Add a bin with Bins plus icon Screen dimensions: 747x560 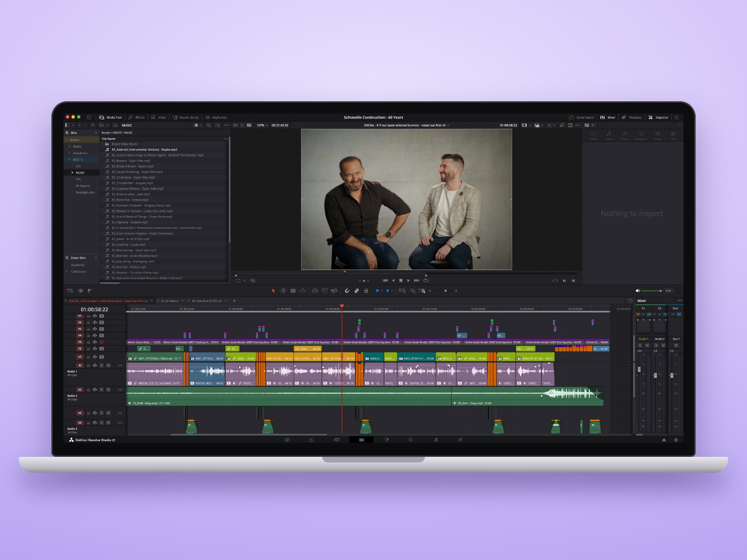click(96, 133)
